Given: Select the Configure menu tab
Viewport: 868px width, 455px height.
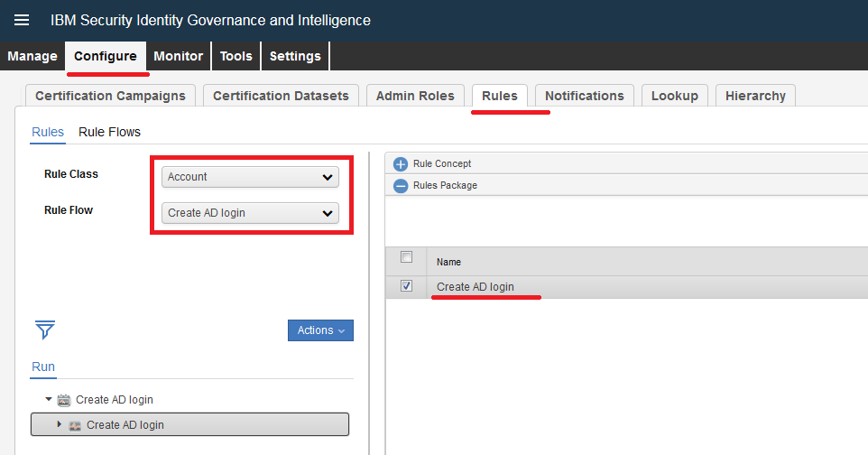Looking at the screenshot, I should pos(106,56).
